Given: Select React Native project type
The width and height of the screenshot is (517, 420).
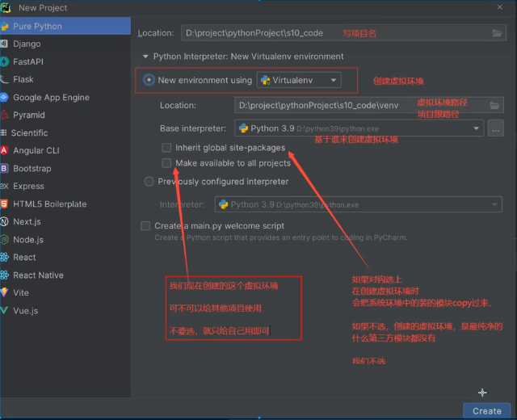Looking at the screenshot, I should tap(65, 275).
